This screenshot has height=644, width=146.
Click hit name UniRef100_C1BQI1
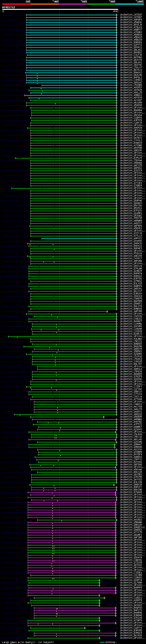click(131, 597)
